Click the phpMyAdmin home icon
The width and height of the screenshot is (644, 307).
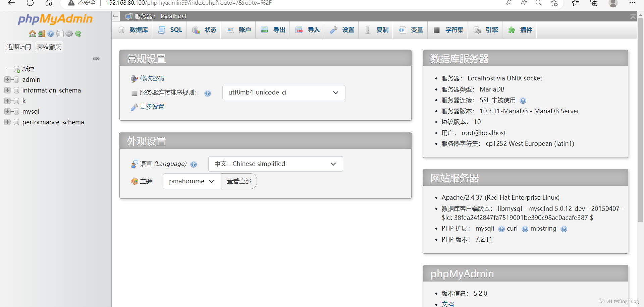pos(32,34)
